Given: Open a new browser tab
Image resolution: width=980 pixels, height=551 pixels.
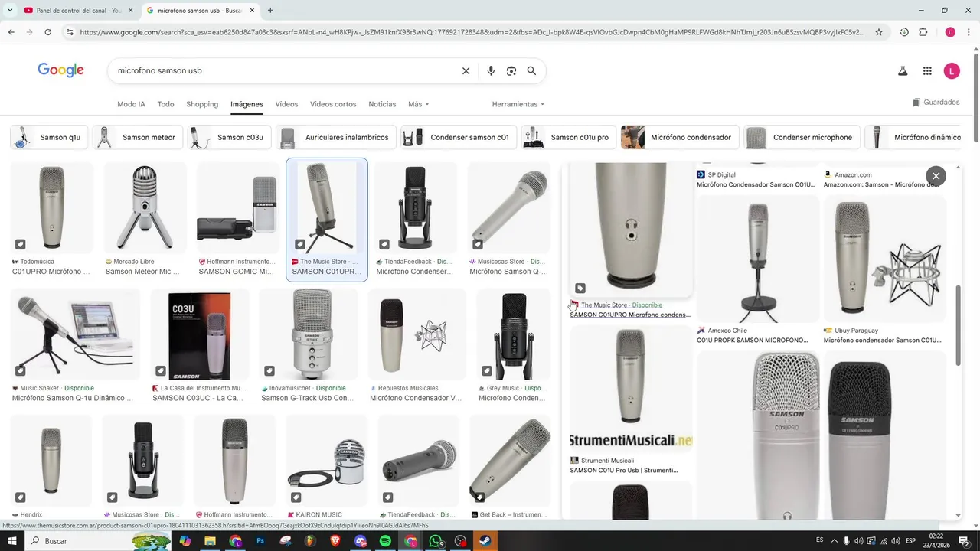Looking at the screenshot, I should (270, 10).
